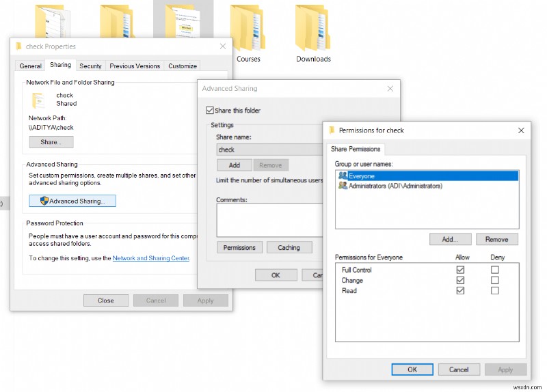Open Permissions button in Advanced Sharing
This screenshot has height=392, width=547.
pyautogui.click(x=239, y=247)
